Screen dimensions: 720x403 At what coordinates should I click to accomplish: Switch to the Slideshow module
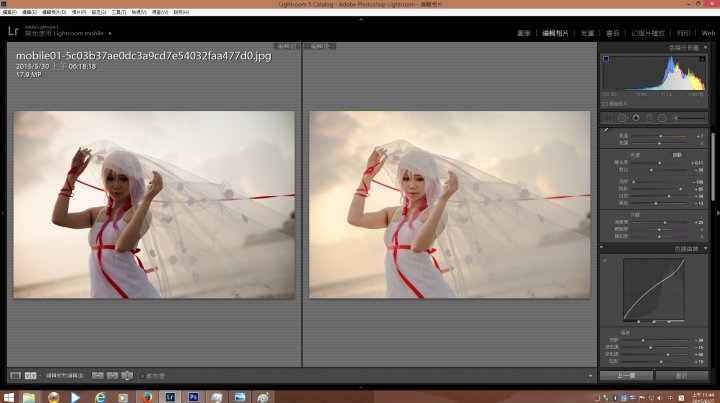[648, 33]
